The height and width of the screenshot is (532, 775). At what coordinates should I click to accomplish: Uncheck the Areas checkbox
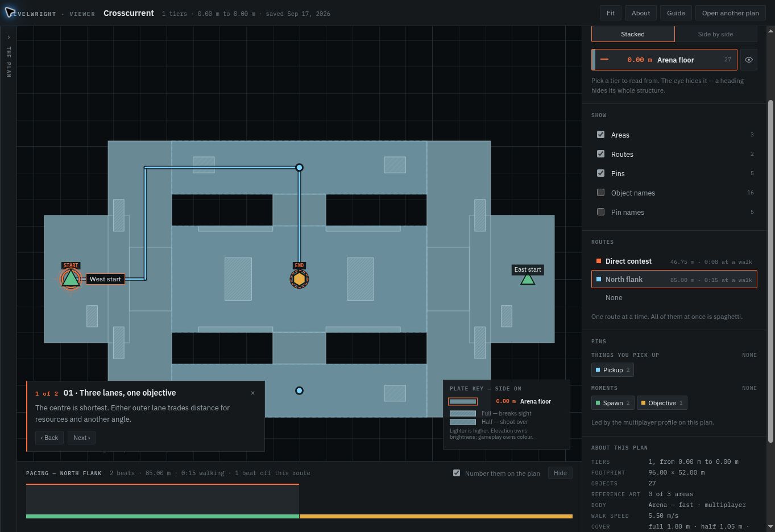point(600,135)
